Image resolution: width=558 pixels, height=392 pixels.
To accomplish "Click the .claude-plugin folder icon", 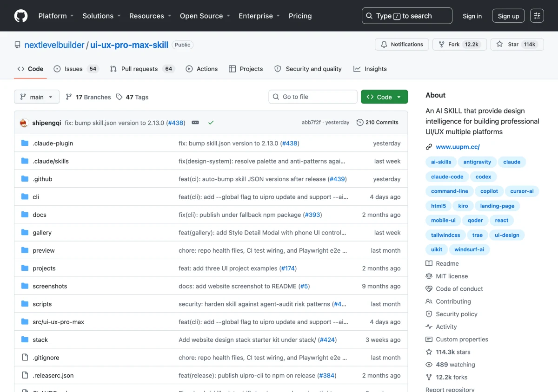I will point(25,143).
